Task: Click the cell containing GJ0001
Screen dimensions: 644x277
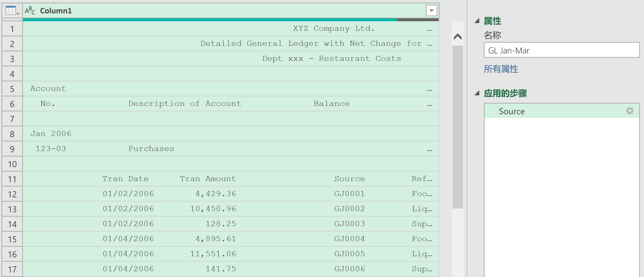Action: pyautogui.click(x=350, y=194)
